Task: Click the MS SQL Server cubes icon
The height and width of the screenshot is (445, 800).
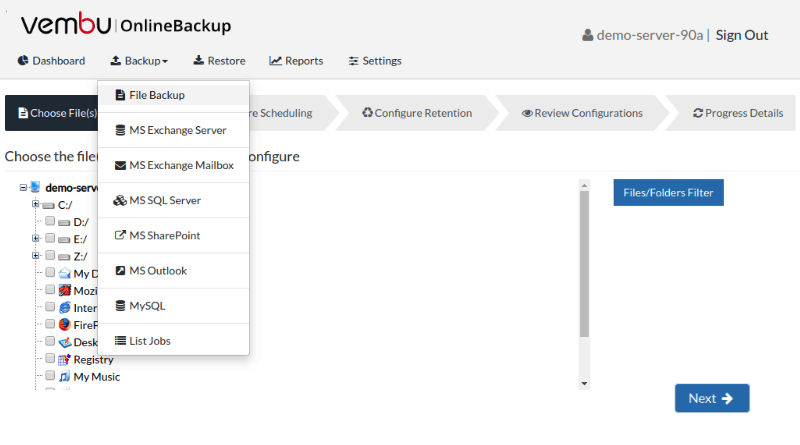Action: tap(120, 201)
